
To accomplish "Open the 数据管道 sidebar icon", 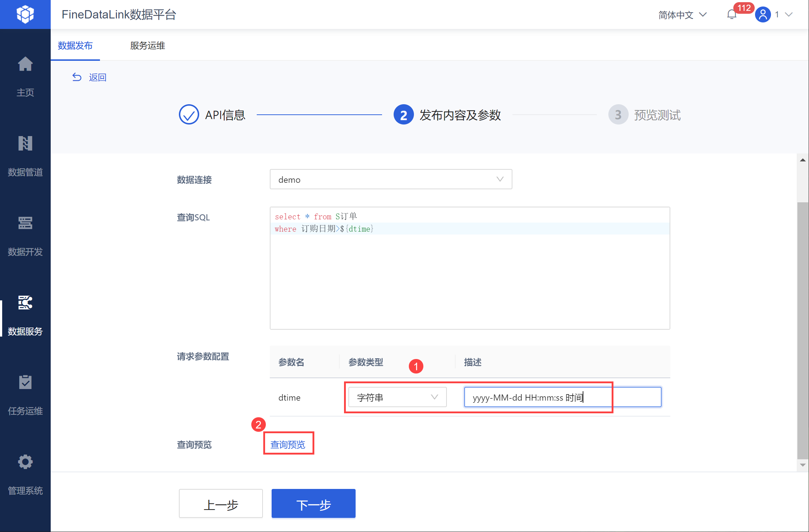I will tap(25, 144).
